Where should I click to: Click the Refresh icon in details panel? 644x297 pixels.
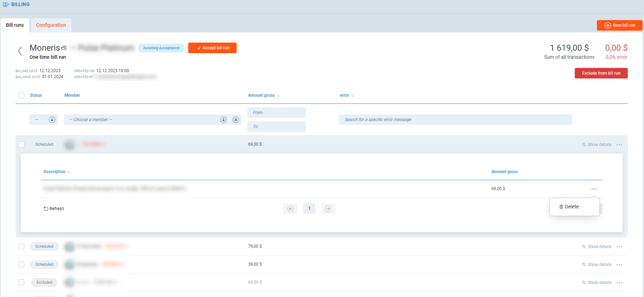[x=46, y=209]
